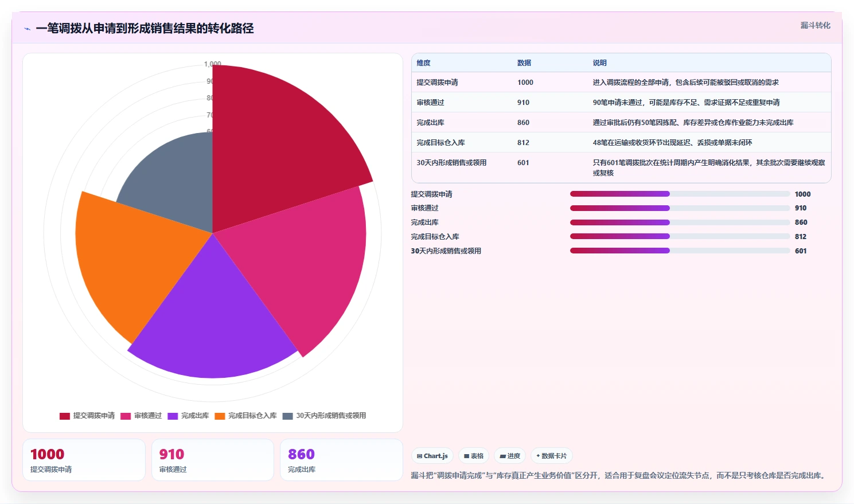Click the Chart.js tag chip
This screenshot has width=854, height=504.
432,456
